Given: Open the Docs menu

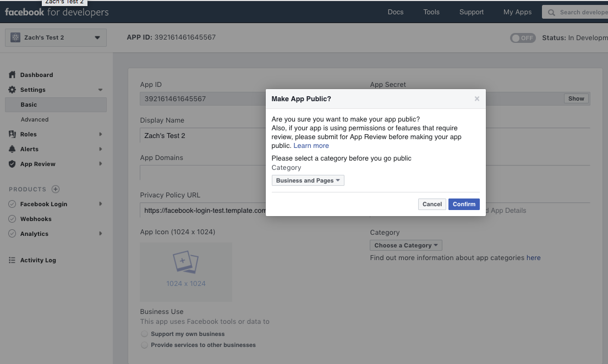Looking at the screenshot, I should tap(396, 12).
